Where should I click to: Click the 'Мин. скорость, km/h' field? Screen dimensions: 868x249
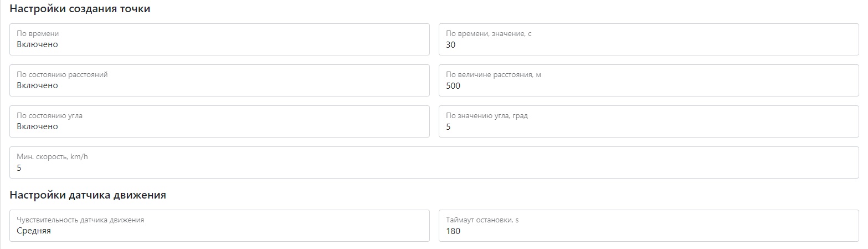tap(434, 162)
